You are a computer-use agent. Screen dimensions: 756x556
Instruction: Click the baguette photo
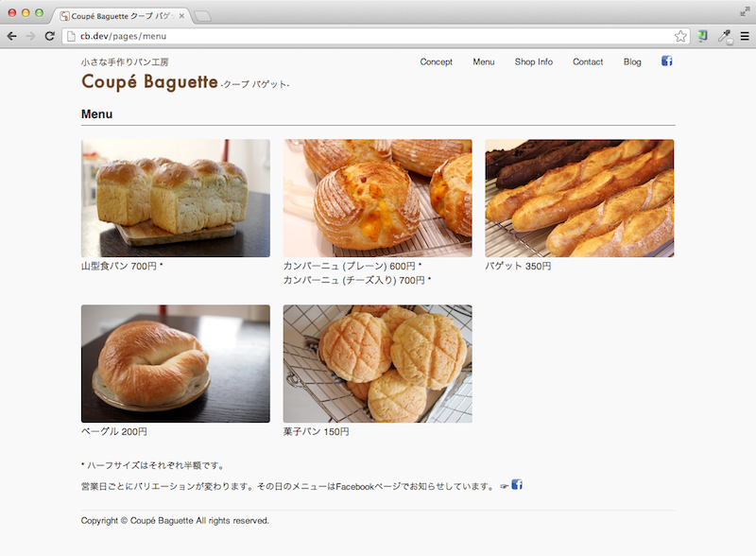579,198
